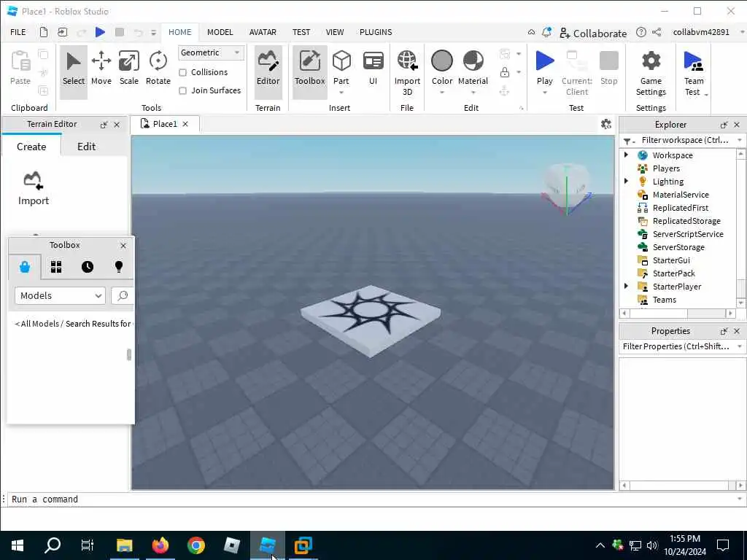The height and width of the screenshot is (560, 747).
Task: Open the Play options dropdown arrow
Action: (x=544, y=93)
